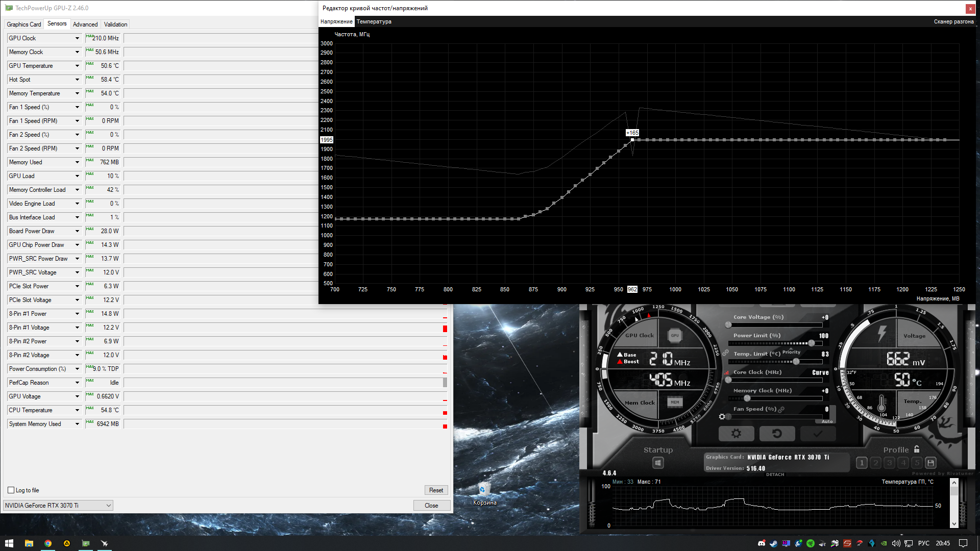Click the Power Limit slider handle
The image size is (980, 551).
[812, 343]
